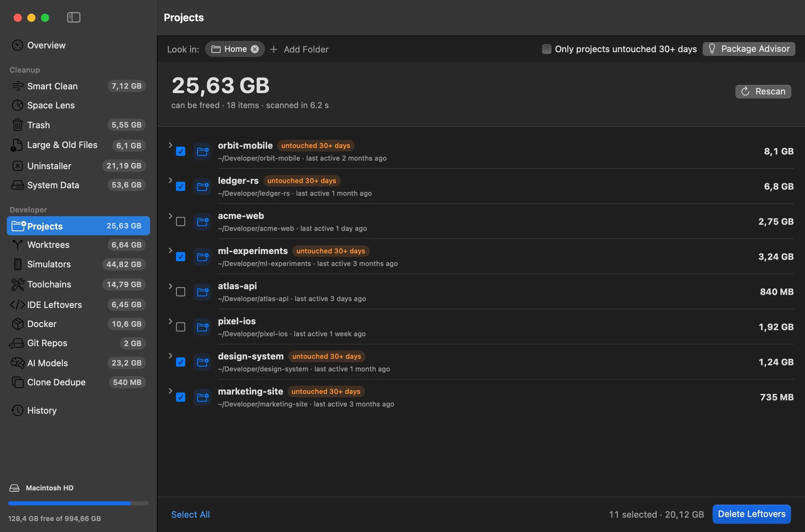This screenshot has width=805, height=532.
Task: Click Delete Leftovers
Action: [x=751, y=514]
